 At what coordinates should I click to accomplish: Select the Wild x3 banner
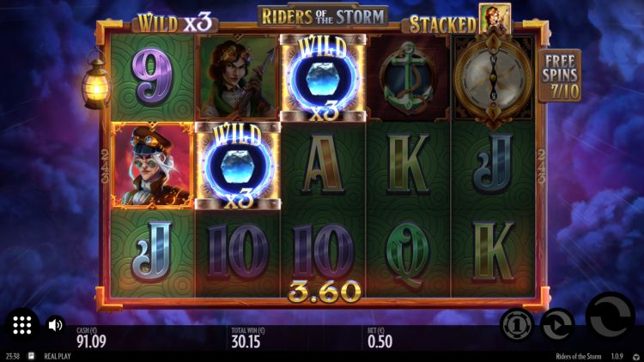point(174,22)
